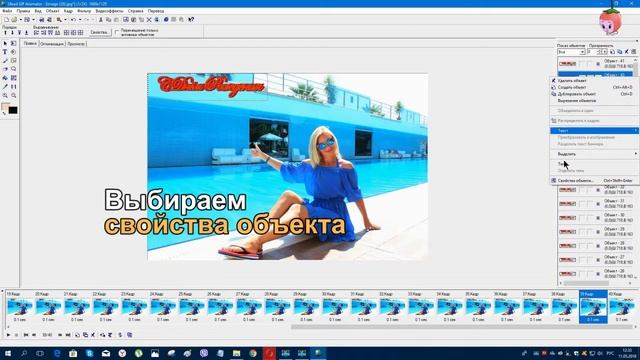This screenshot has width=640, height=360.
Task: Choose Duplicate object in the context menu
Action: [x=595, y=94]
